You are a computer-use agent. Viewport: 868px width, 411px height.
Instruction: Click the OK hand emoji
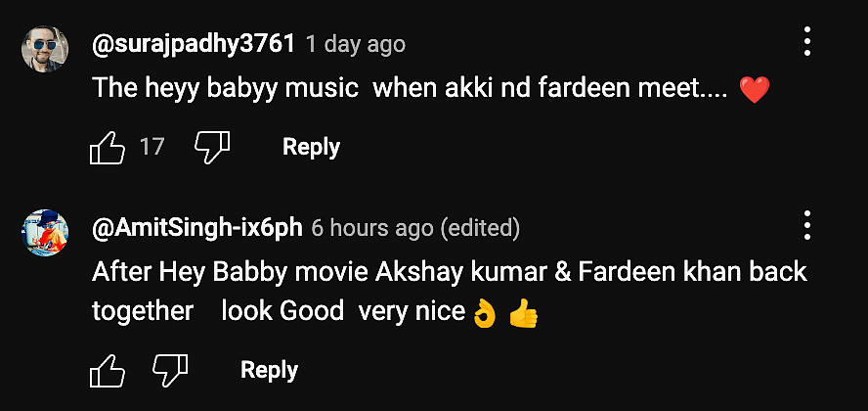(x=485, y=314)
